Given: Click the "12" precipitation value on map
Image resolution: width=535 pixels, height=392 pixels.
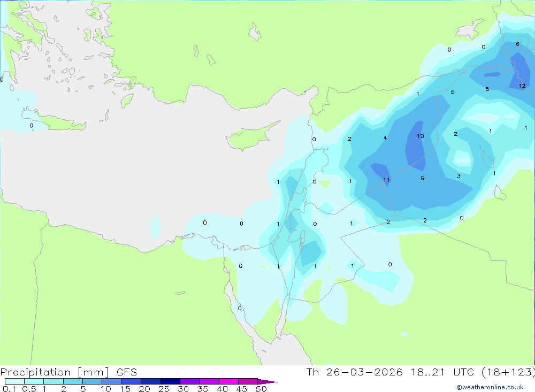Looking at the screenshot, I should coord(522,86).
